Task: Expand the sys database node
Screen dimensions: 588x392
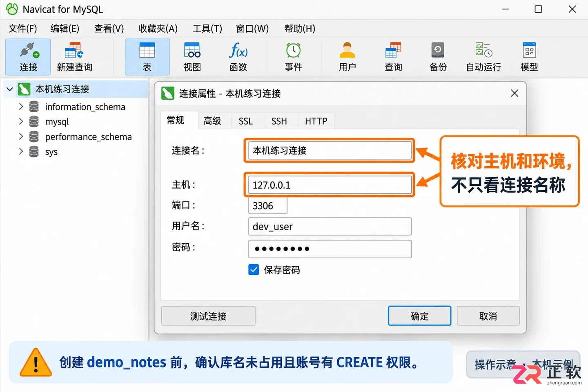Action: [x=21, y=151]
